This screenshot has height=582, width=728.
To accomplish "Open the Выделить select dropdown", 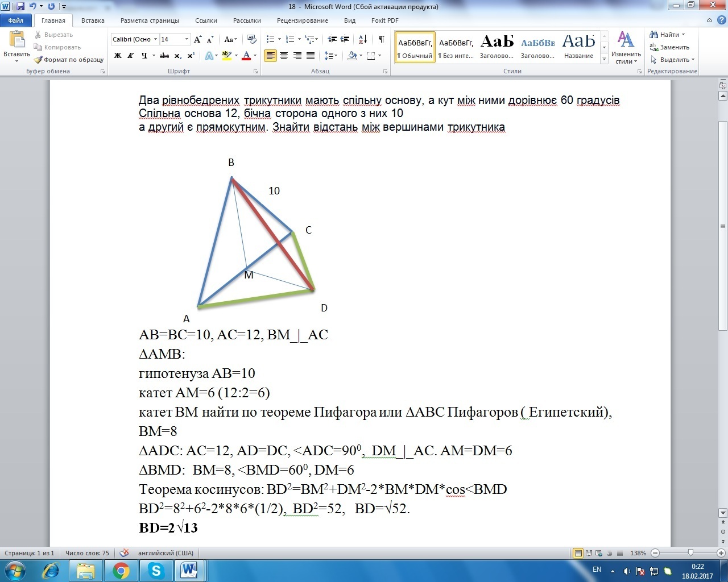I will [x=673, y=60].
